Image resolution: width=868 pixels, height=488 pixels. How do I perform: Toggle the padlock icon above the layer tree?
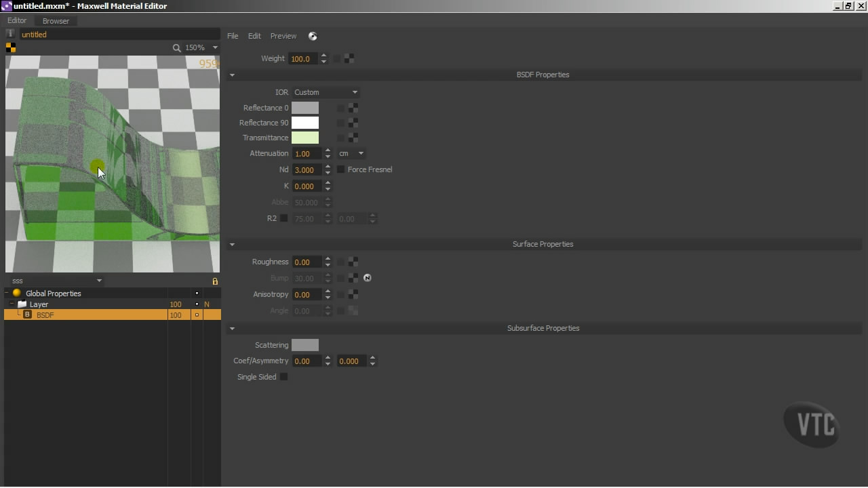pyautogui.click(x=215, y=281)
